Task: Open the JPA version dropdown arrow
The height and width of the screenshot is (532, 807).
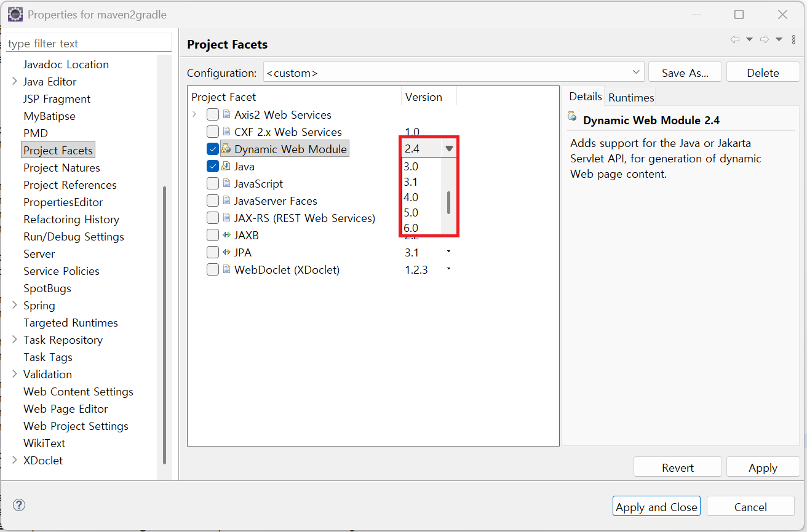Action: pyautogui.click(x=448, y=252)
